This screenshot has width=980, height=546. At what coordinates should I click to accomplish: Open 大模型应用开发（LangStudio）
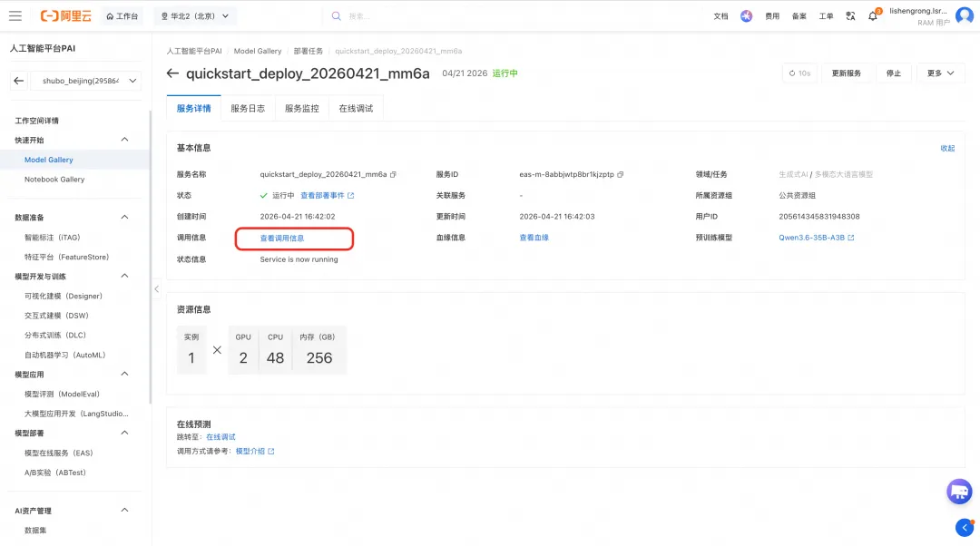tap(75, 414)
